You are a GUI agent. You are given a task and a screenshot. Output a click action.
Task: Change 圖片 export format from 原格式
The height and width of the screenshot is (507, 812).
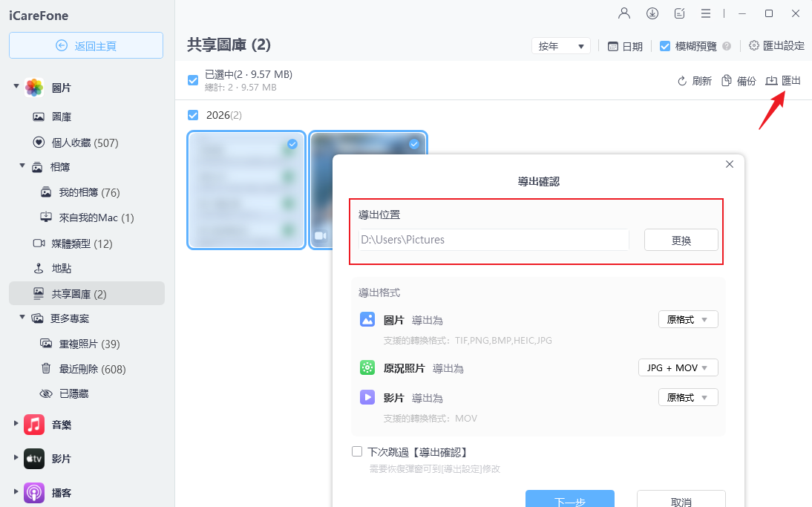[x=688, y=318]
